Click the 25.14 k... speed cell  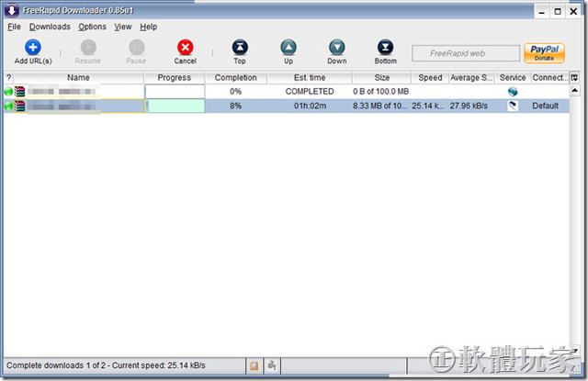click(428, 106)
